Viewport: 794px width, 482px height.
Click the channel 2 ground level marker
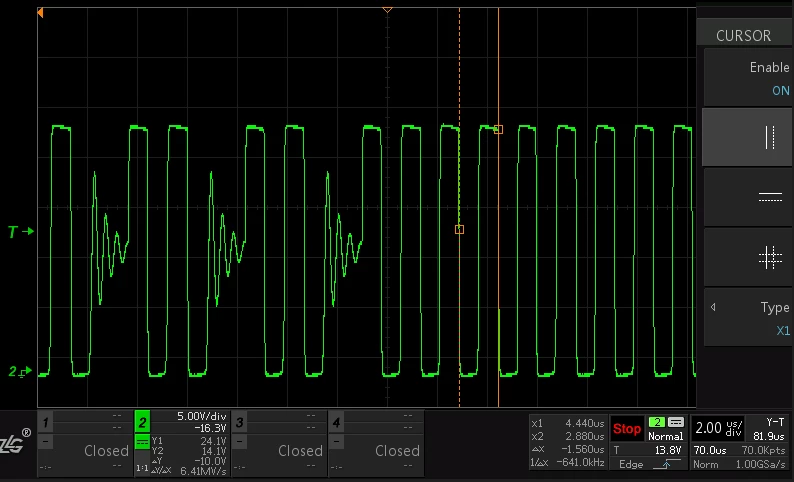20,372
